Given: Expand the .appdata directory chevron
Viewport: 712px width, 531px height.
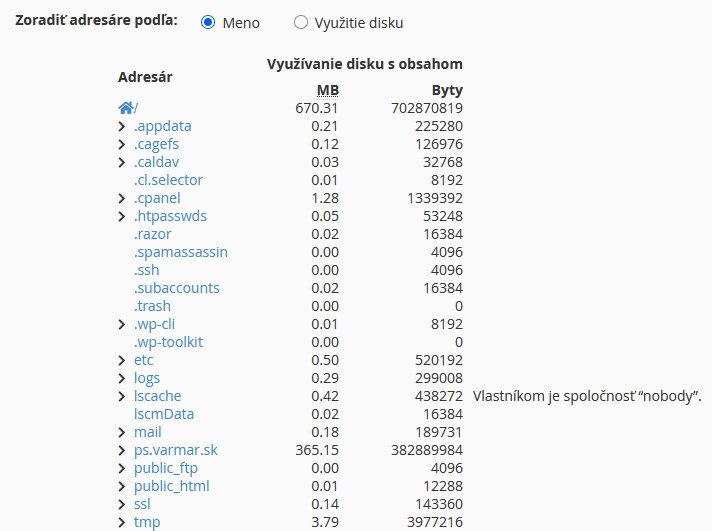Looking at the screenshot, I should coord(121,126).
